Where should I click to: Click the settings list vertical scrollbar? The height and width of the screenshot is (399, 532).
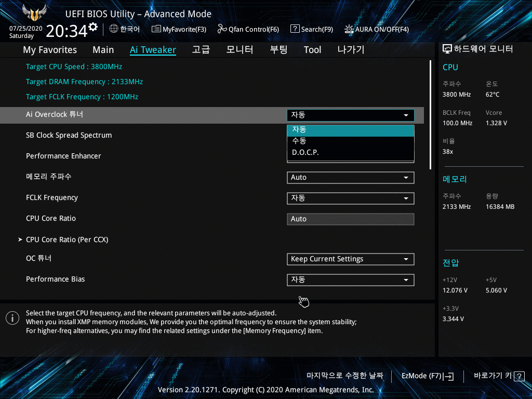coord(430,115)
